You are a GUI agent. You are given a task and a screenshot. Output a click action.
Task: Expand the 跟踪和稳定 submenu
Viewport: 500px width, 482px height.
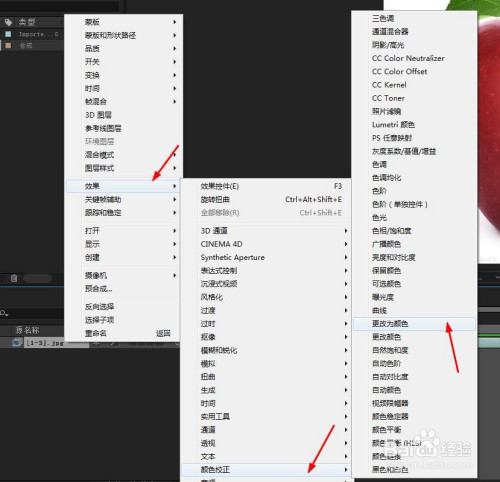point(123,212)
